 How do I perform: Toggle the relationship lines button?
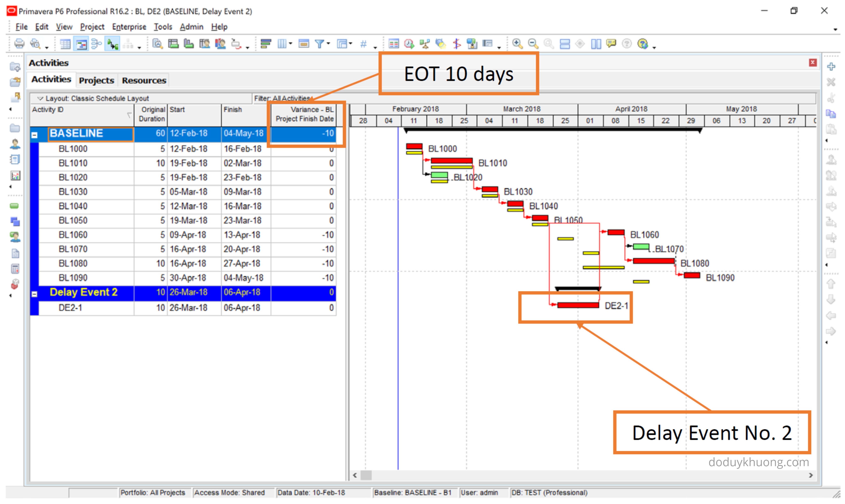coord(112,44)
